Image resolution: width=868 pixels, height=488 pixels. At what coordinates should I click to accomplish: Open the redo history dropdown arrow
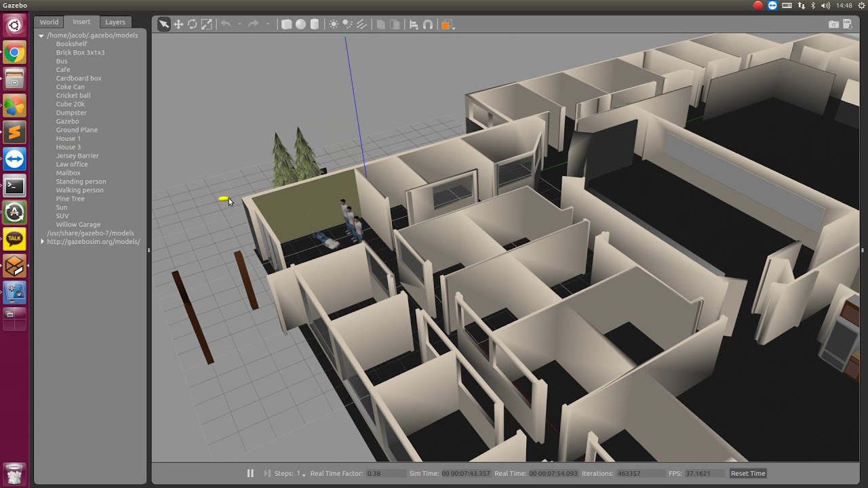coord(267,24)
